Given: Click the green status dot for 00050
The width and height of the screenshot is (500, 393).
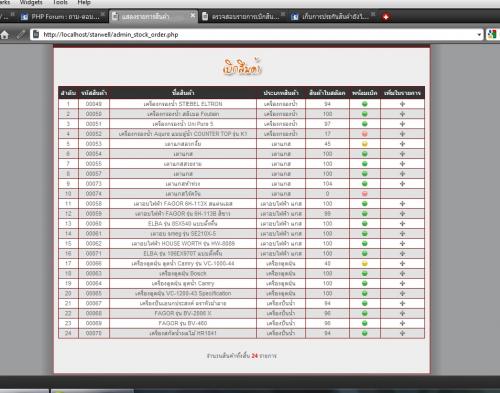Looking at the screenshot, I should point(365,114).
